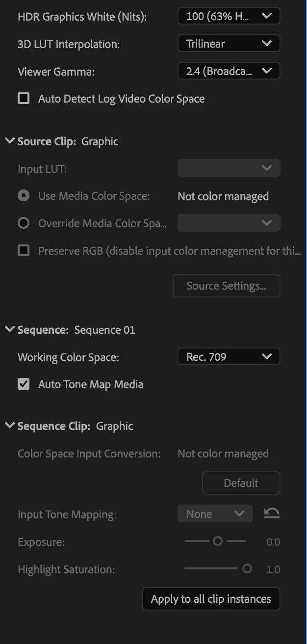Select Use Media Color Space radio button
Viewport: 307px width, 644px height.
pos(24,196)
